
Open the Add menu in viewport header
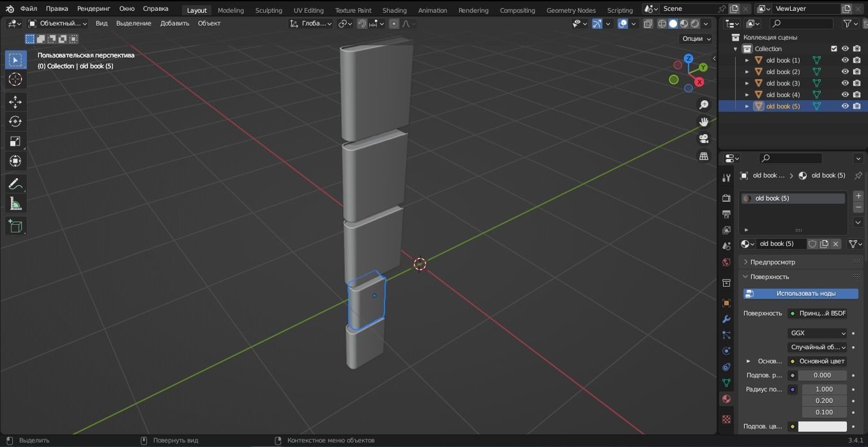174,24
